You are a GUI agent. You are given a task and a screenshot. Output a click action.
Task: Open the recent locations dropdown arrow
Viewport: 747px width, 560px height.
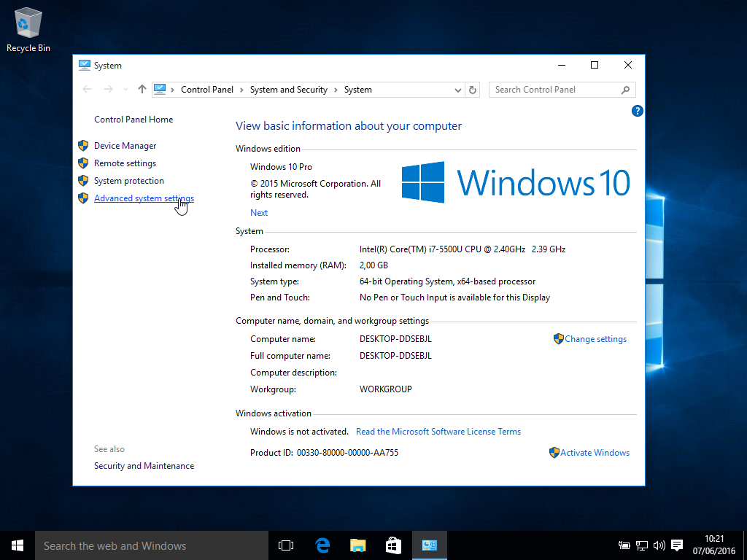click(x=125, y=90)
